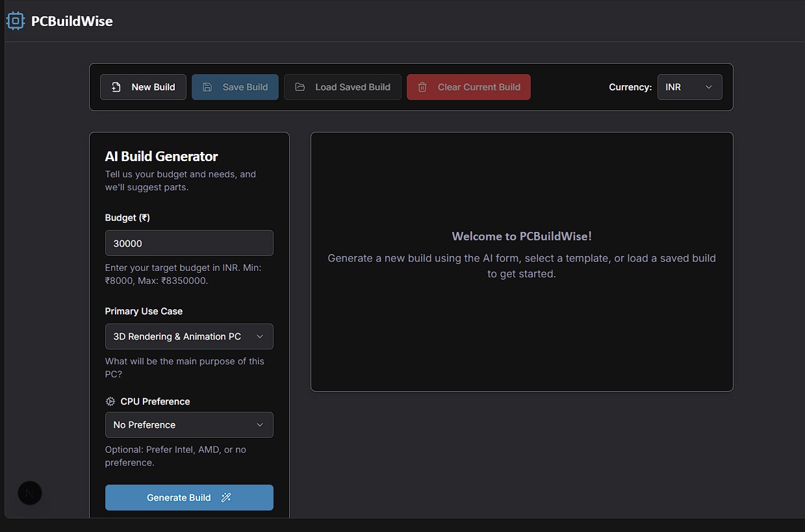Click the Budget input field showing 30000
Viewport: 805px width, 532px height.
(189, 243)
